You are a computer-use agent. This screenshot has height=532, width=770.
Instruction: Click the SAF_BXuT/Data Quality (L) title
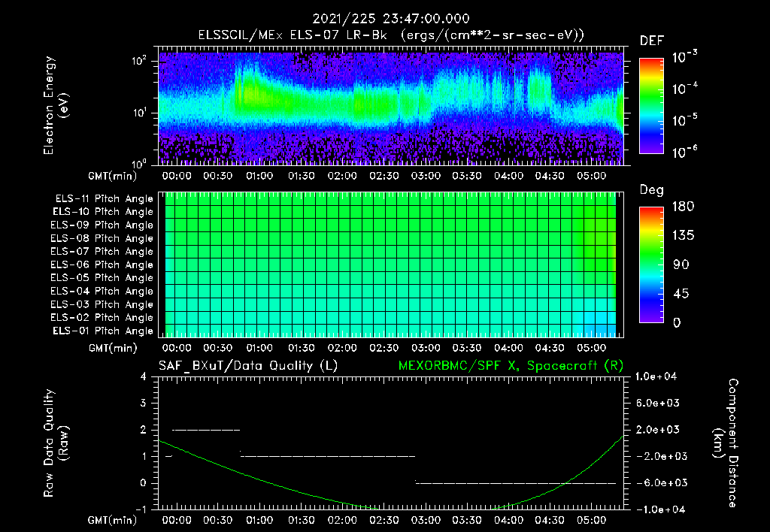[x=248, y=366]
